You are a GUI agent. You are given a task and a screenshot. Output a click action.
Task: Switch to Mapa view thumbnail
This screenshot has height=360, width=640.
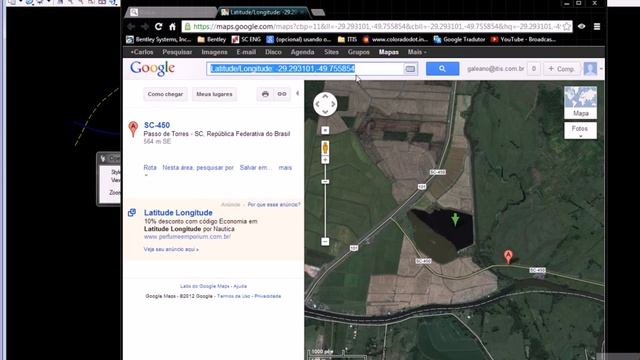pos(580,102)
